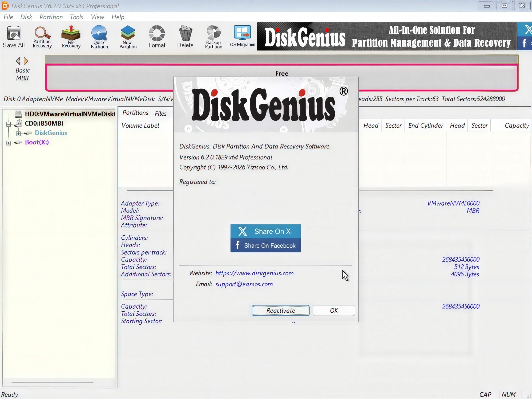The image size is (532, 399).
Task: Click OK to close the About dialog
Action: 334,310
